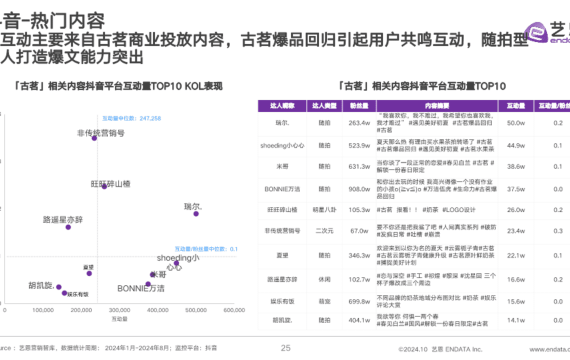Viewport: 570px width, 360px height.
Task: Click the ©2024.10 艺恩 ENDATA Inc. footer
Action: point(440,349)
